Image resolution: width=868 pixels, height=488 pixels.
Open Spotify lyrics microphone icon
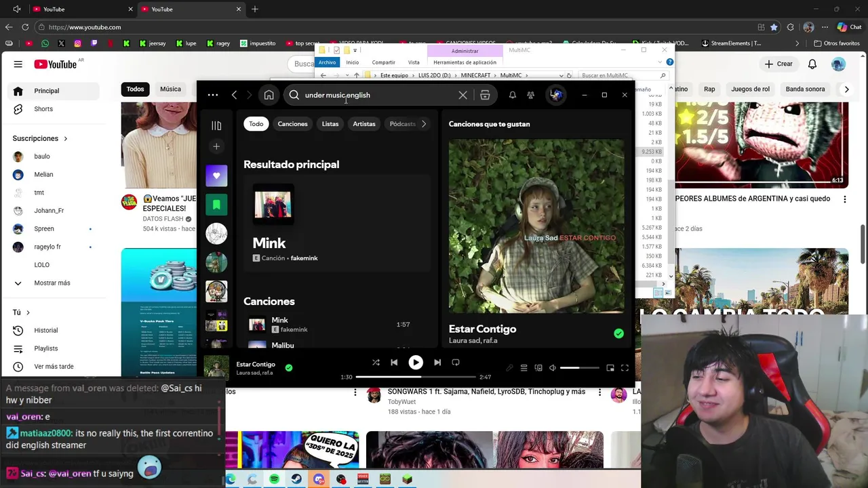point(509,368)
